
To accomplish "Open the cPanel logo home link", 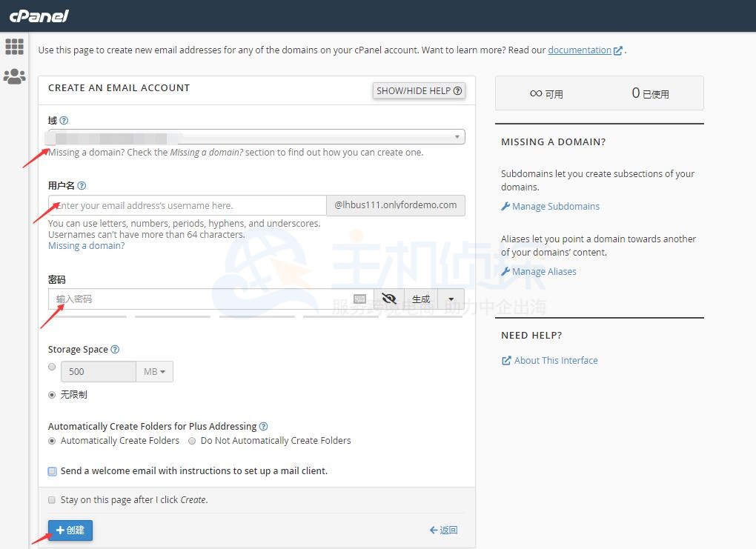I will click(39, 16).
